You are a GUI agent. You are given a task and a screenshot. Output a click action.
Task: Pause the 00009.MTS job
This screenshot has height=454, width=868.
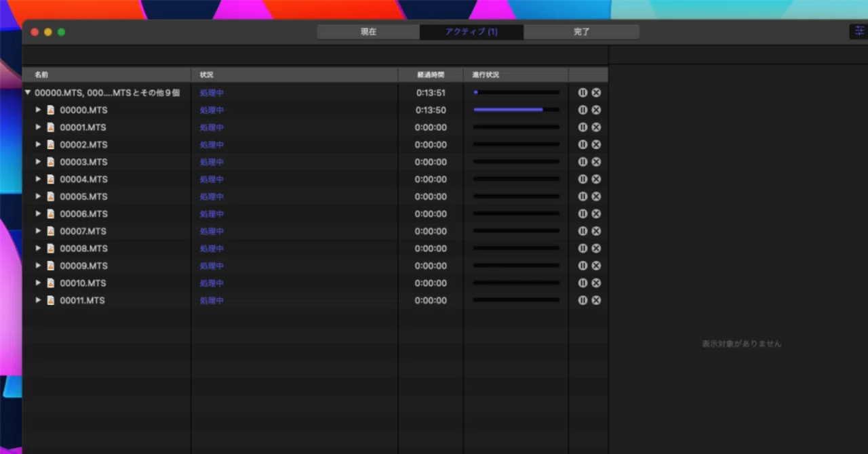[583, 266]
